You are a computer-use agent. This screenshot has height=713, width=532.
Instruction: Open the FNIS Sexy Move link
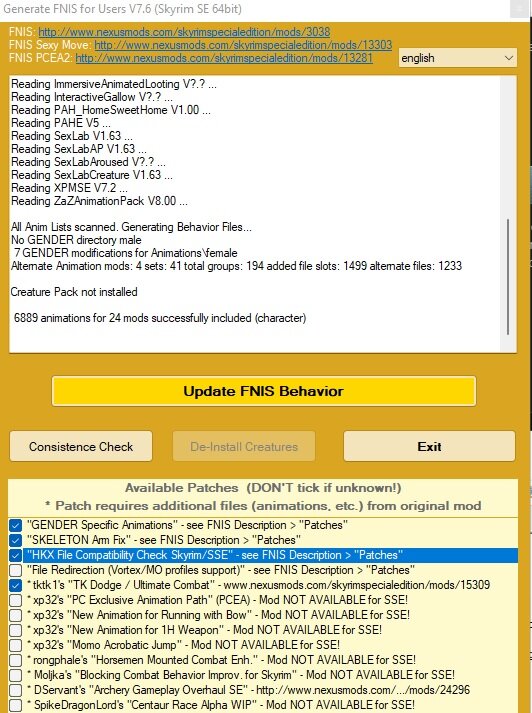pos(243,45)
